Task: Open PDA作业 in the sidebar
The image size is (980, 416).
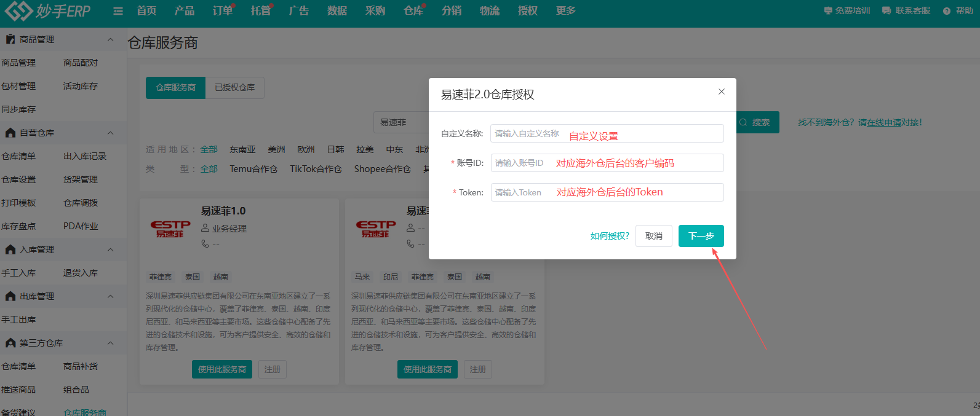Action: pos(81,226)
